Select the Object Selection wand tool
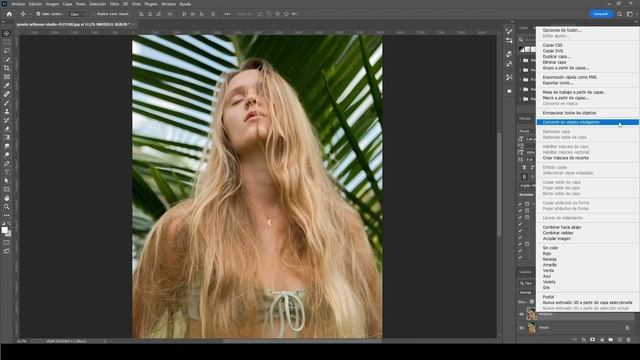 pos(7,60)
